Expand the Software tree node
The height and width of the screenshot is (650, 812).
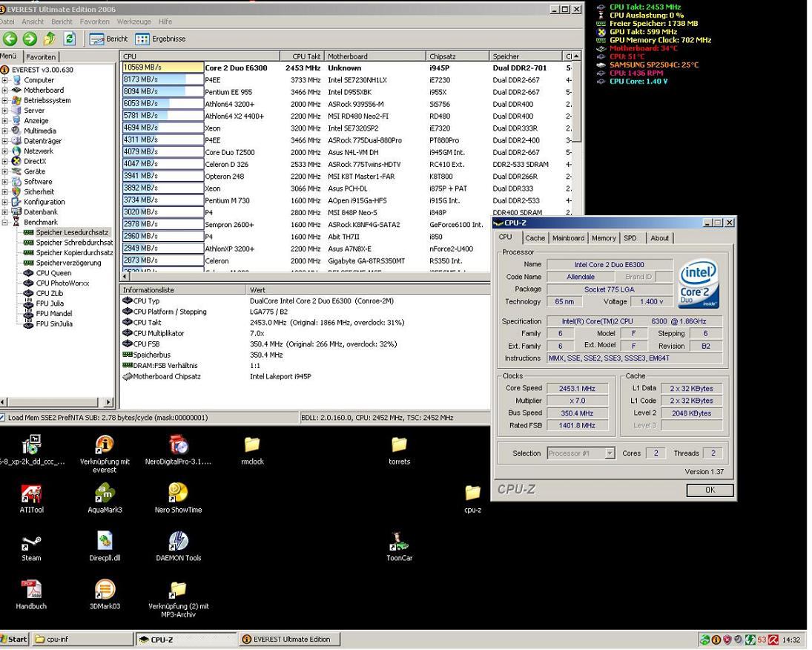point(4,182)
